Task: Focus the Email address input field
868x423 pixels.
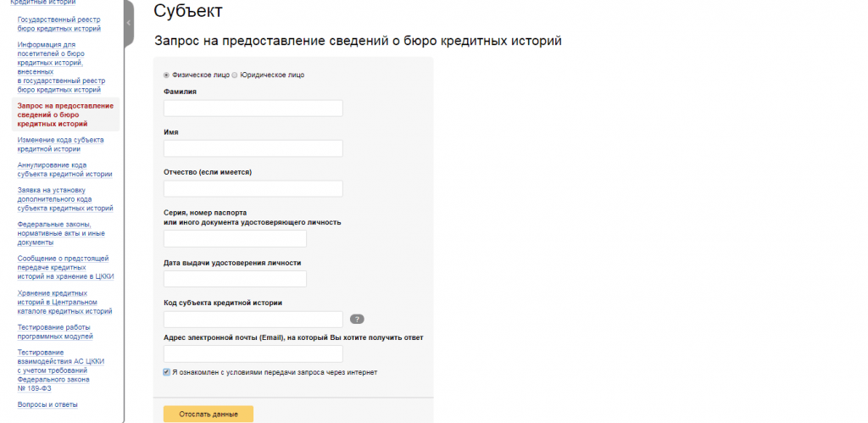Action: 253,353
